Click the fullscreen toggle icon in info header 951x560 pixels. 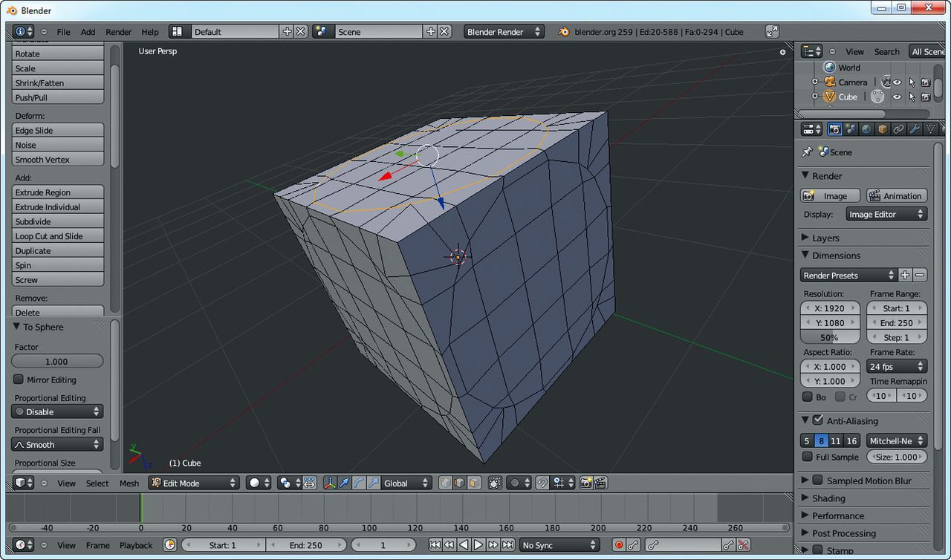click(x=772, y=31)
